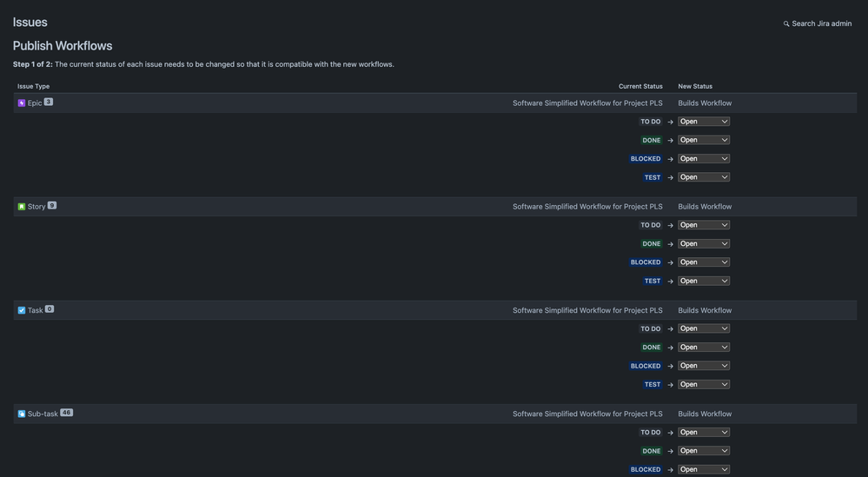This screenshot has width=868, height=477.
Task: Open Epic TEST new status dropdown
Action: coord(704,177)
